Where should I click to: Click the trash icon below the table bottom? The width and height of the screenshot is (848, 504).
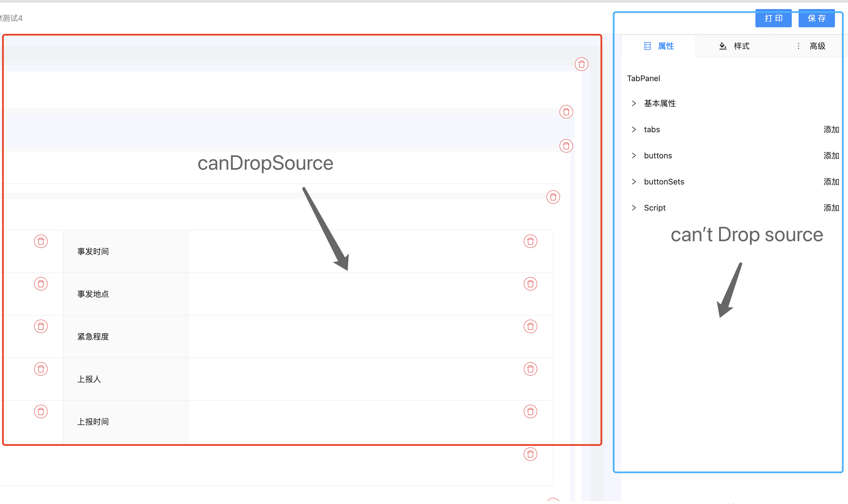pyautogui.click(x=530, y=454)
